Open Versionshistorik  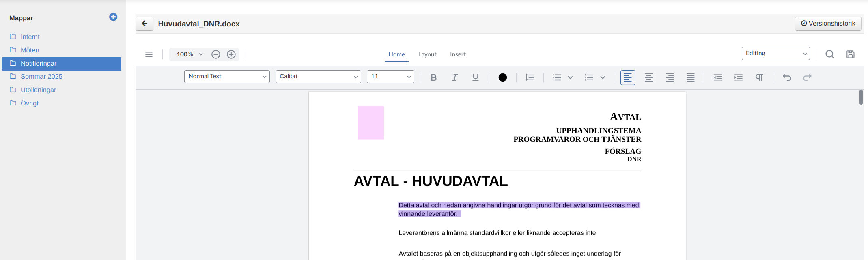828,24
